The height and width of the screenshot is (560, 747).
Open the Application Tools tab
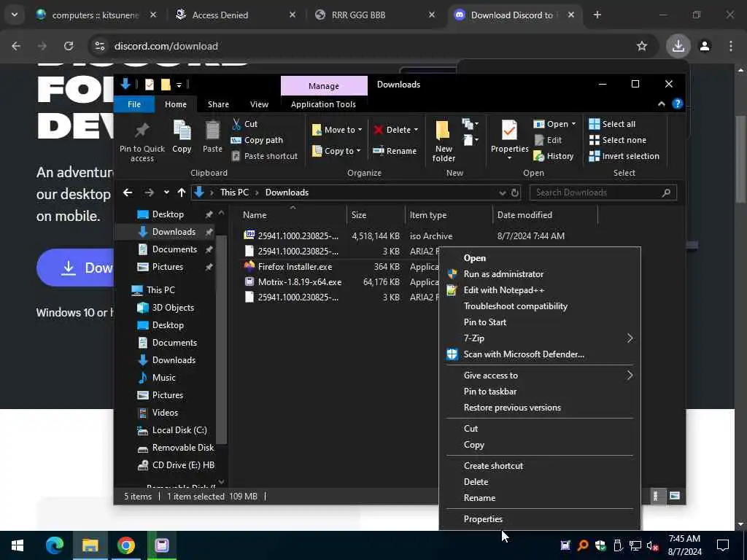pos(323,104)
